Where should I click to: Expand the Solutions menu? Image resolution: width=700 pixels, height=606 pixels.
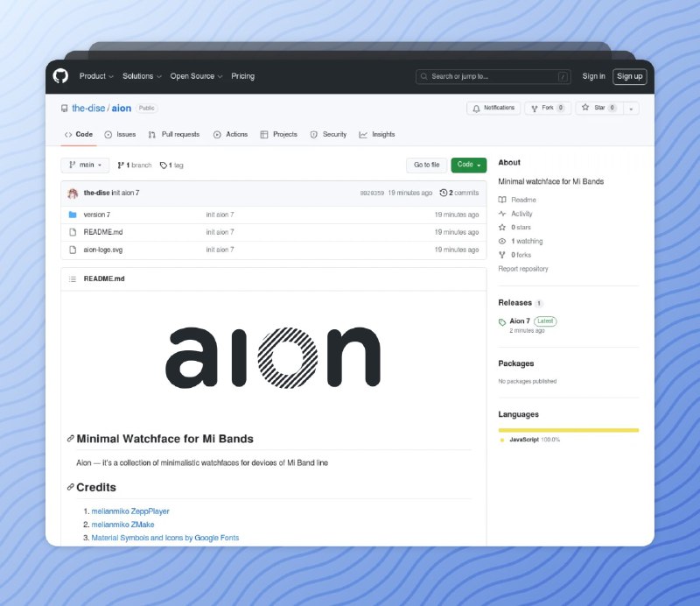tap(142, 76)
